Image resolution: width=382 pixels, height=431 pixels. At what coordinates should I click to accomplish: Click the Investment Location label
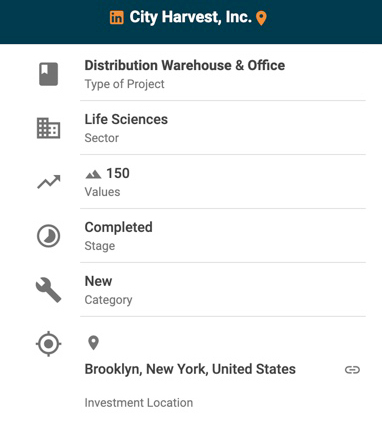pyautogui.click(x=139, y=403)
